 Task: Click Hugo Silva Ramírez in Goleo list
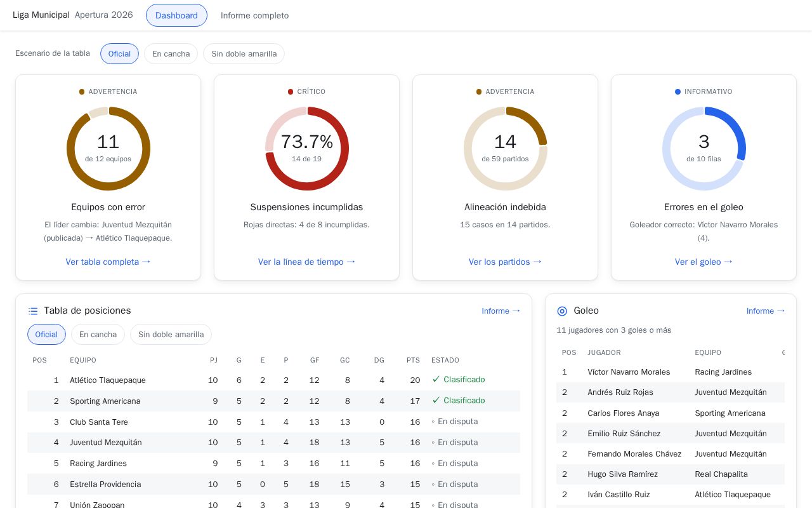(622, 474)
